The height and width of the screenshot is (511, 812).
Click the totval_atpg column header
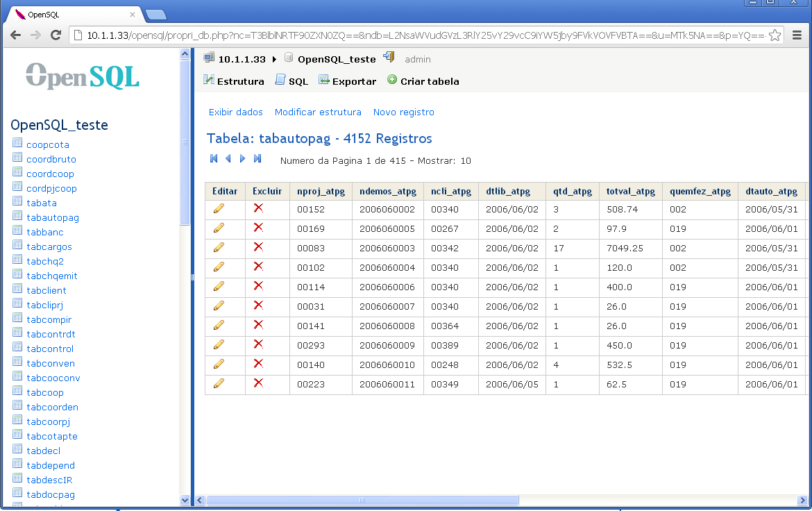click(x=631, y=191)
